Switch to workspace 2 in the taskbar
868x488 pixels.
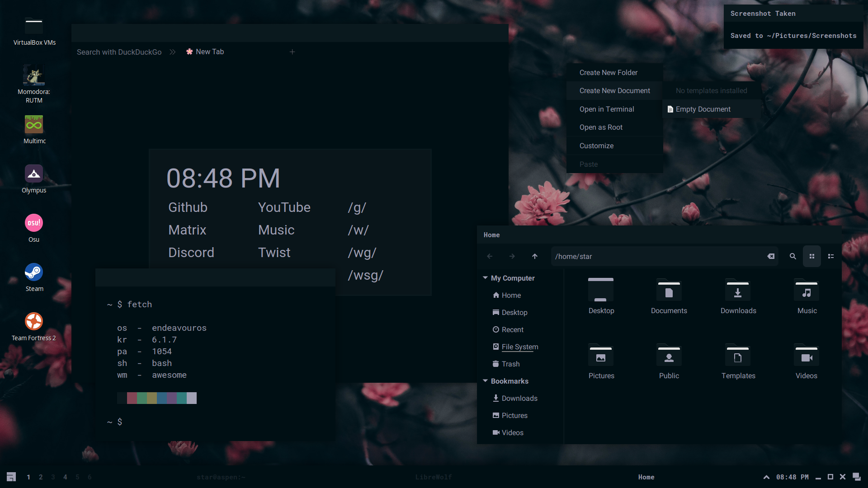pos(41,477)
